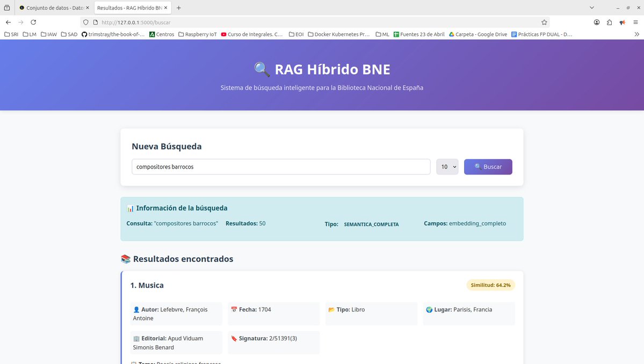This screenshot has height=364, width=644.
Task: Click the RAG Híbrido BNE heading
Action: point(332,69)
